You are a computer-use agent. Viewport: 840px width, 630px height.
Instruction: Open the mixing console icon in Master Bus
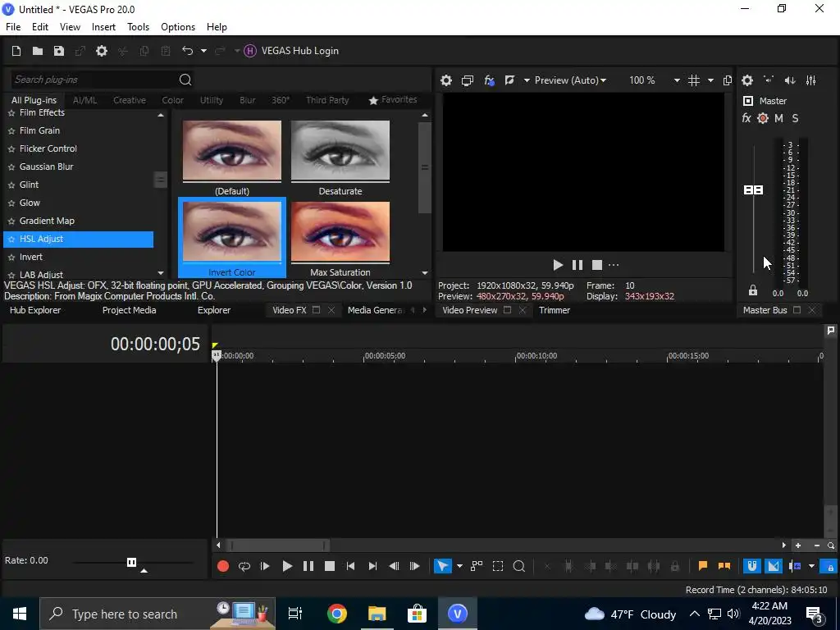811,80
